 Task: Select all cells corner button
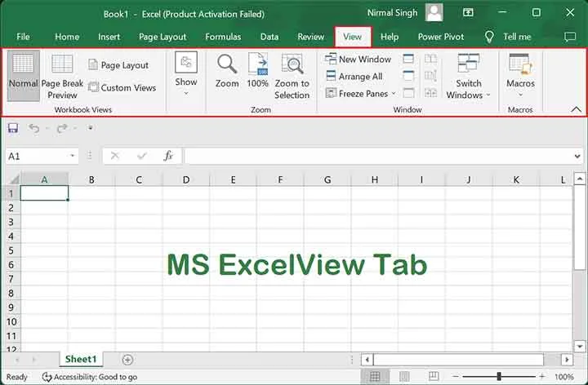[x=13, y=179]
